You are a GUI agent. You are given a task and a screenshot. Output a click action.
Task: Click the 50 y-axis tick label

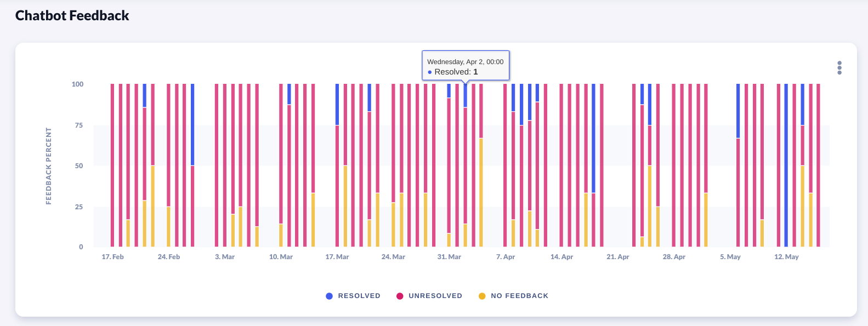click(x=79, y=166)
